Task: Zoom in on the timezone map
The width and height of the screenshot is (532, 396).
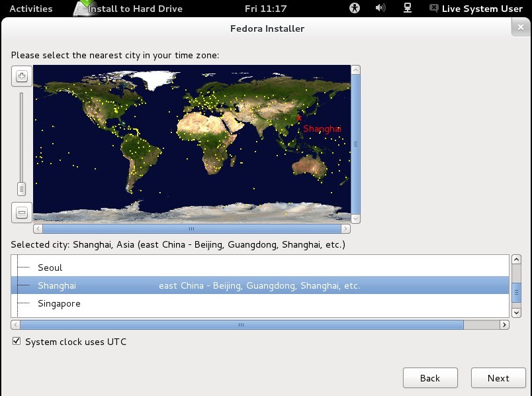Action: click(x=21, y=75)
